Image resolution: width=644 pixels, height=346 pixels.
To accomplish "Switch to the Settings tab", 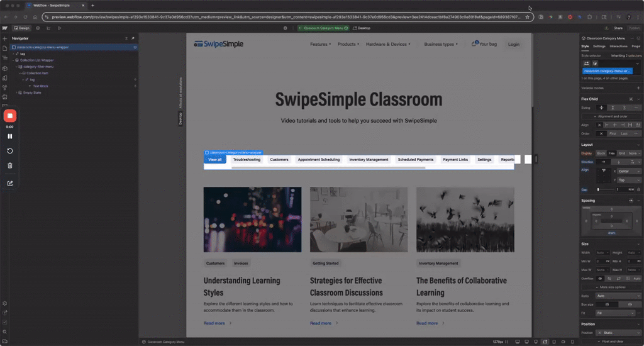I will click(x=599, y=47).
